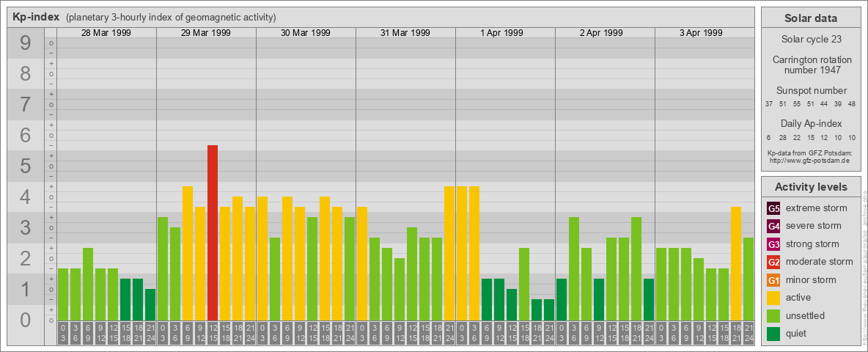This screenshot has height=352, width=868.
Task: Click the G4 severe storm legend icon
Action: tap(773, 227)
